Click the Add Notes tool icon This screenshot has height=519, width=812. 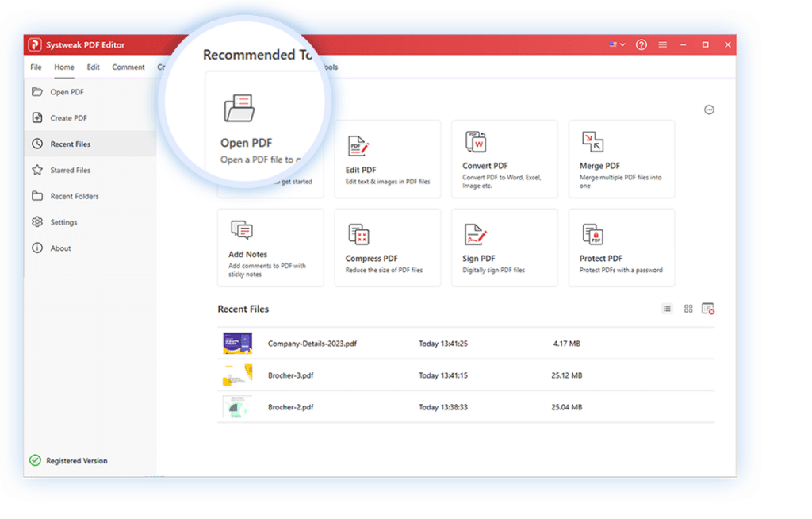(x=241, y=230)
